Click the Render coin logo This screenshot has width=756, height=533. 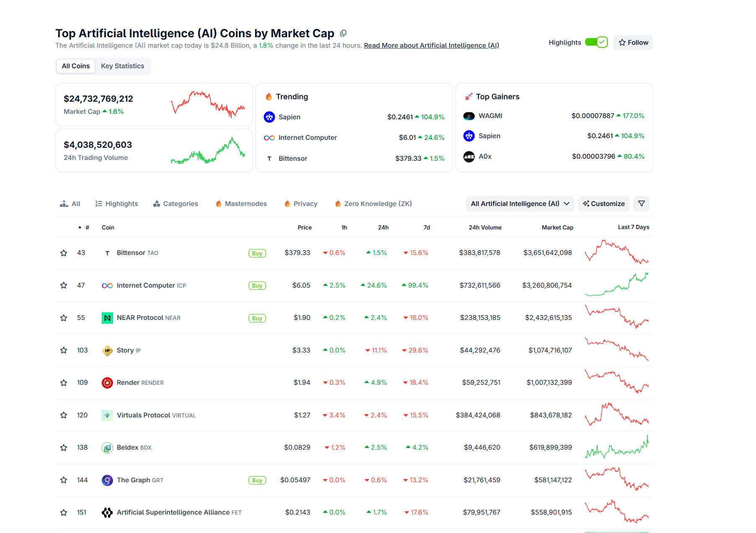pyautogui.click(x=107, y=383)
